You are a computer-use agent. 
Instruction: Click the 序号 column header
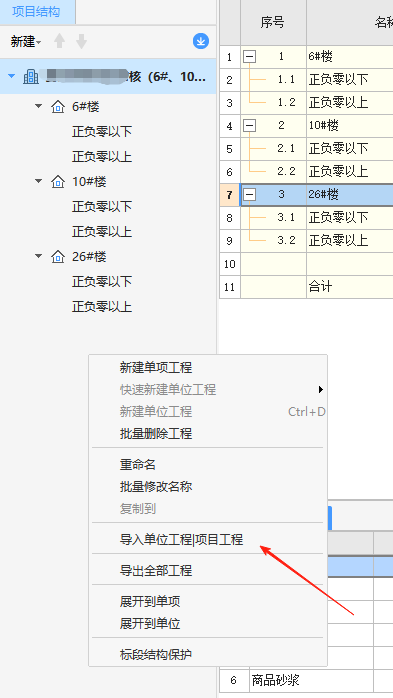click(273, 22)
